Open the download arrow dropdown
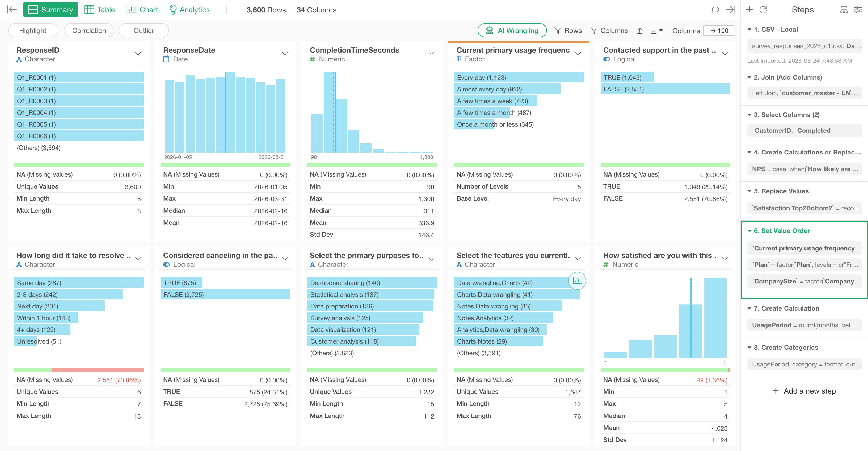The height and width of the screenshot is (451, 868). tap(657, 30)
